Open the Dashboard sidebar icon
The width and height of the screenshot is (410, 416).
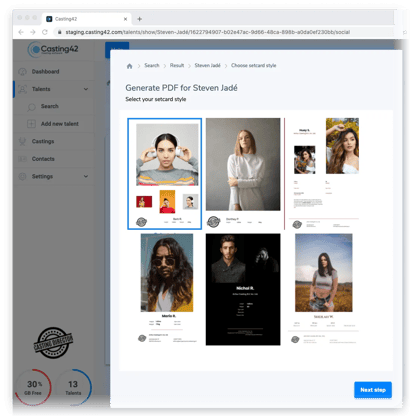click(x=22, y=72)
